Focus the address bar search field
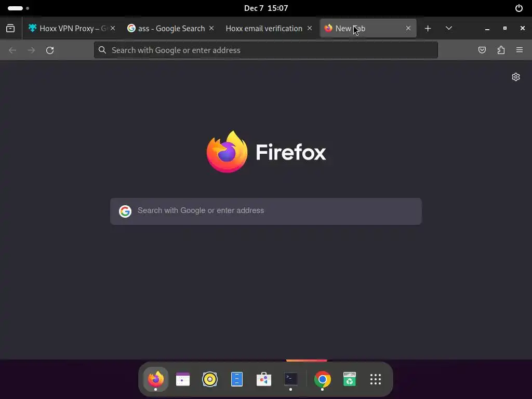Image resolution: width=532 pixels, height=399 pixels. [x=265, y=50]
